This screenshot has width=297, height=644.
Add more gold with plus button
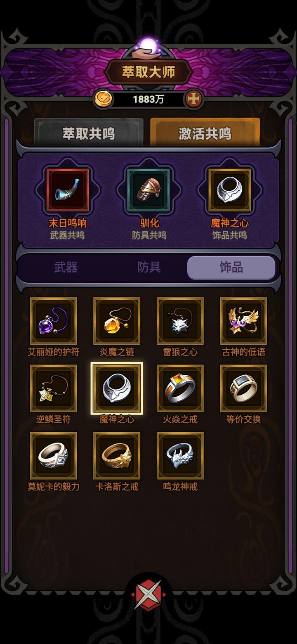[194, 99]
